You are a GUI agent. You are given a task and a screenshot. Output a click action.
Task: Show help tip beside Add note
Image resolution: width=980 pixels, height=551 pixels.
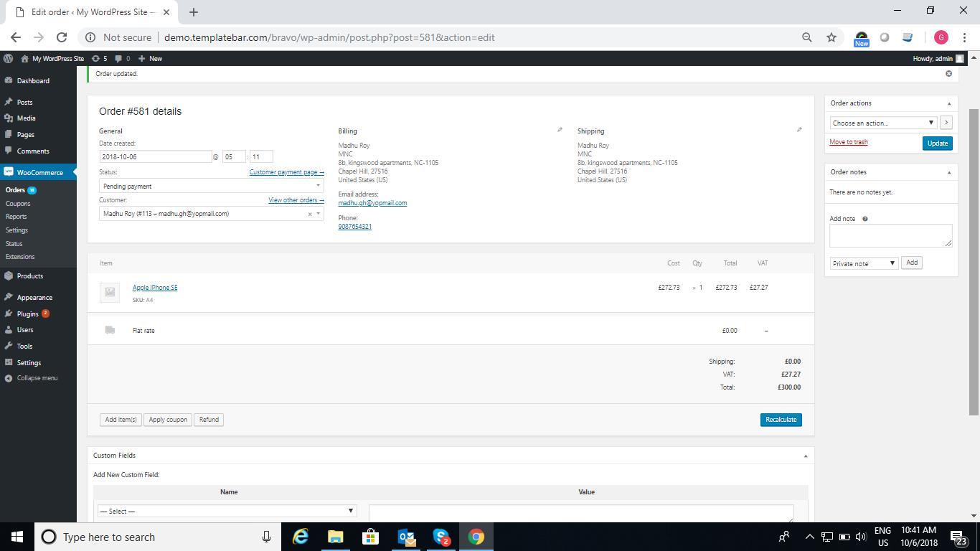click(864, 219)
